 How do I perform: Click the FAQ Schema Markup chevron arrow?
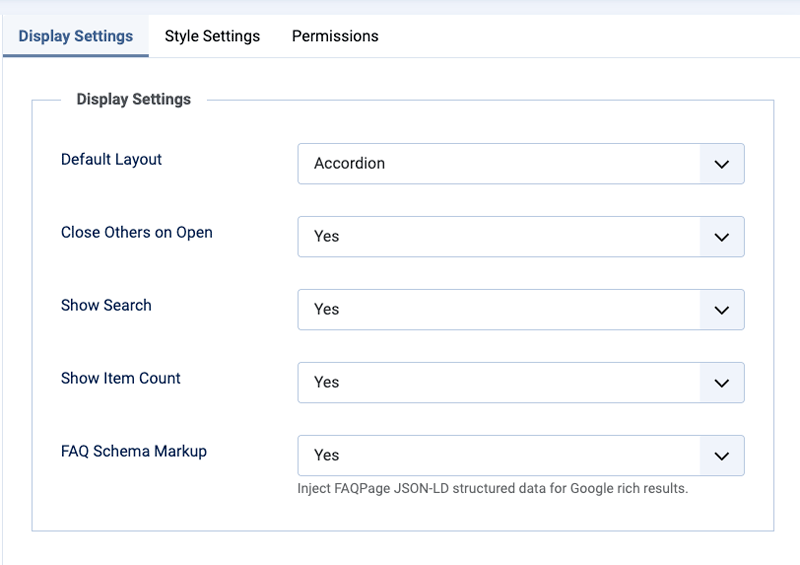722,456
